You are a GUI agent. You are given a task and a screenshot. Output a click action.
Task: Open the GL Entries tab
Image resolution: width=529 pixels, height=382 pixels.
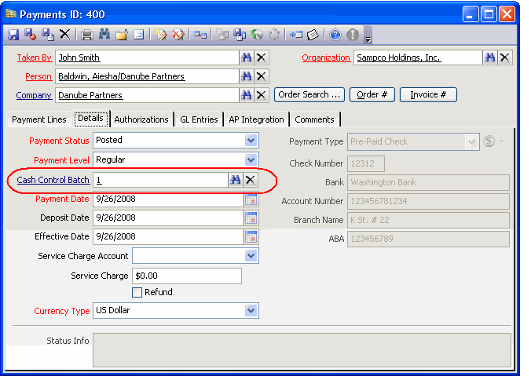point(199,119)
